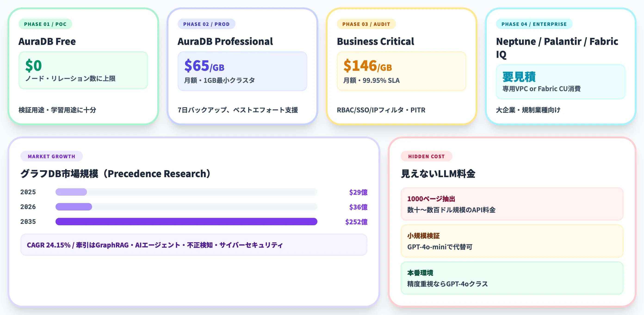
Task: Click the MARKET GROWTH label
Action: coord(51,156)
